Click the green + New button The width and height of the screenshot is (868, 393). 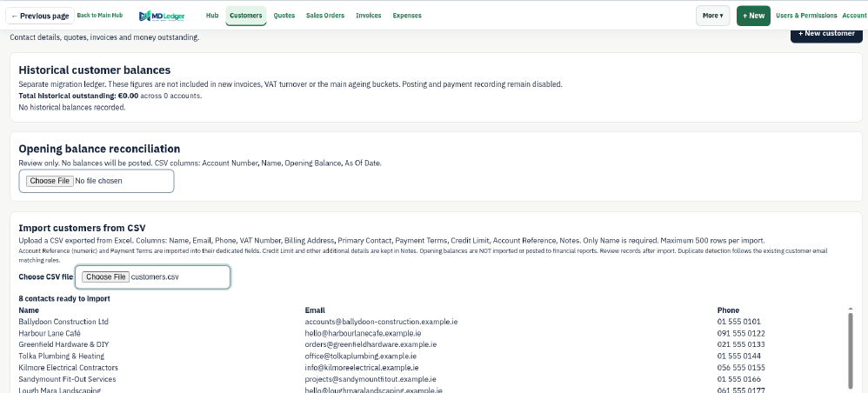(753, 16)
